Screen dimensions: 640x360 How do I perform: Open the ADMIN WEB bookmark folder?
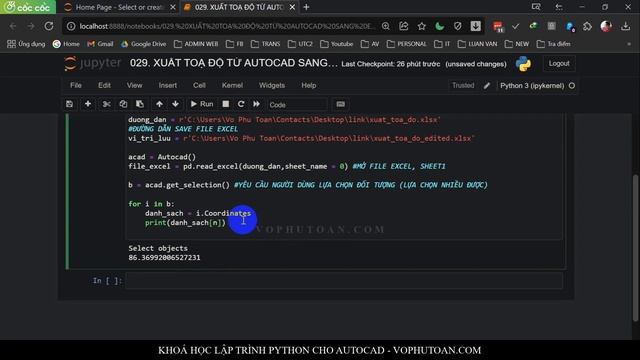click(x=196, y=44)
